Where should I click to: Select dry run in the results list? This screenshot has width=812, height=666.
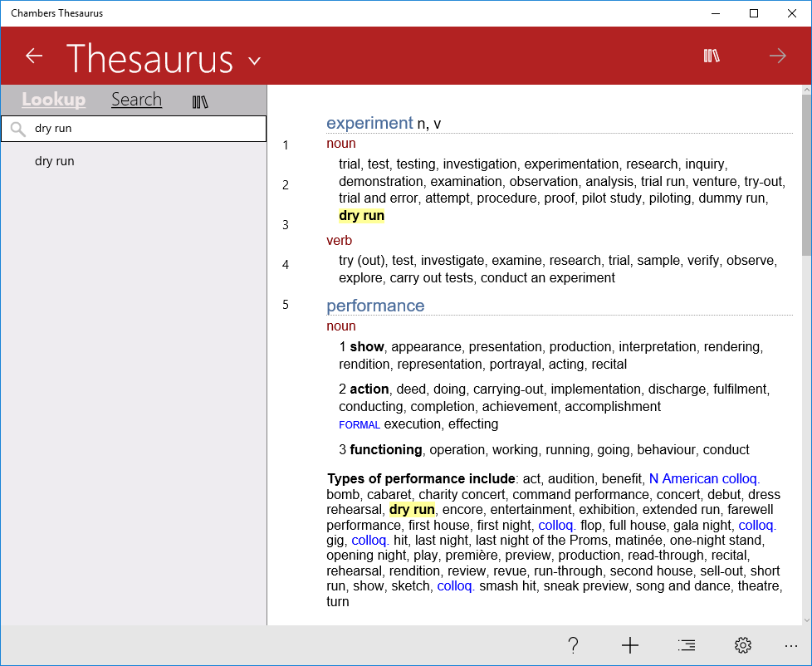55,160
